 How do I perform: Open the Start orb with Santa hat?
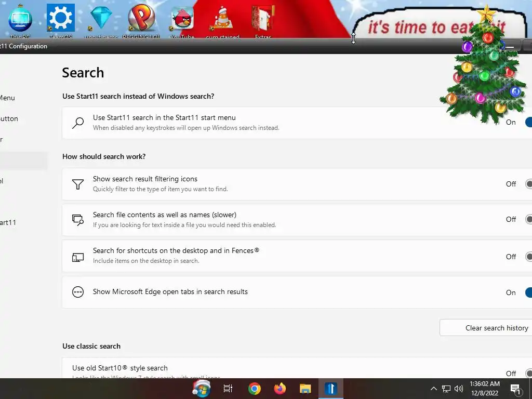coord(201,389)
